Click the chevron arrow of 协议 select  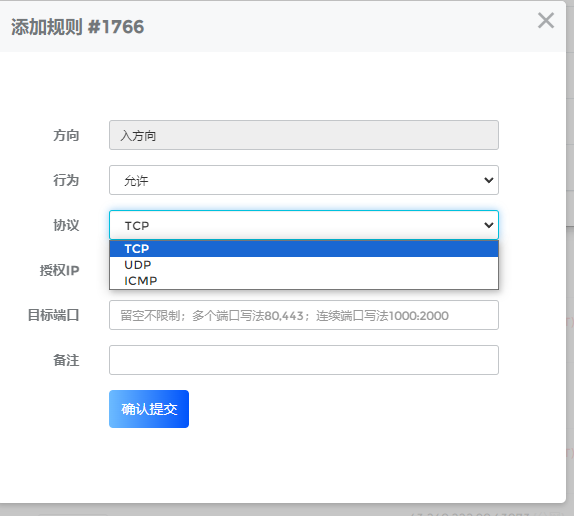[488, 225]
